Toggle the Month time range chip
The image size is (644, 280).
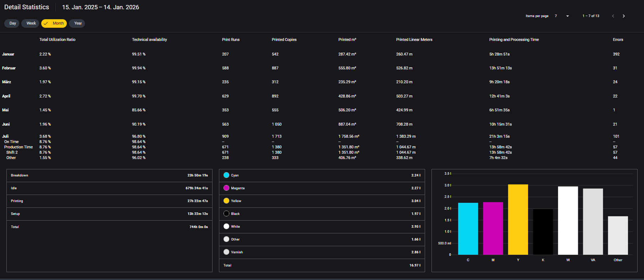54,23
